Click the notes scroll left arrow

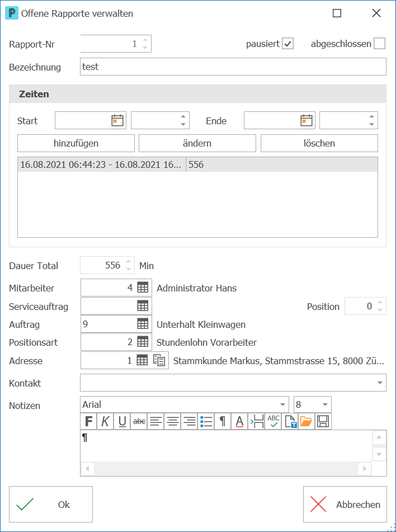click(88, 469)
